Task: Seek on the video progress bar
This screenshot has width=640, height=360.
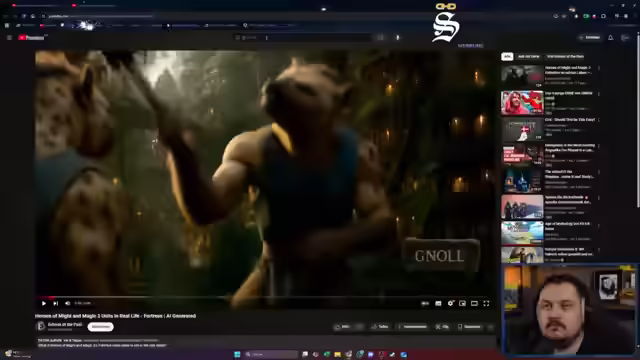Action: pos(261,297)
